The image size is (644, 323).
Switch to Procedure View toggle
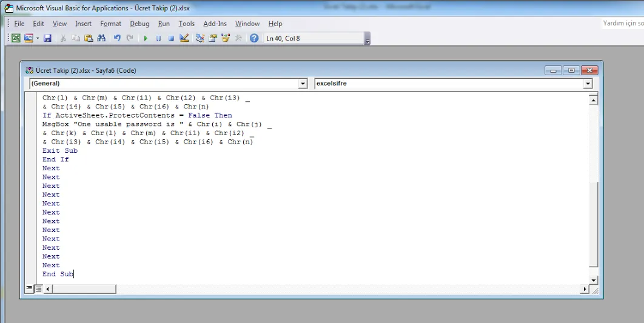(x=29, y=289)
